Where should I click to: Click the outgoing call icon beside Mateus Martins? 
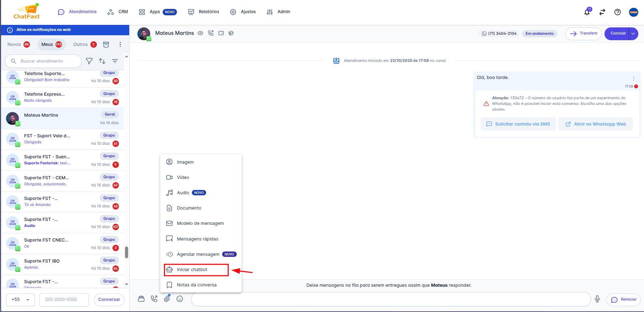[211, 33]
